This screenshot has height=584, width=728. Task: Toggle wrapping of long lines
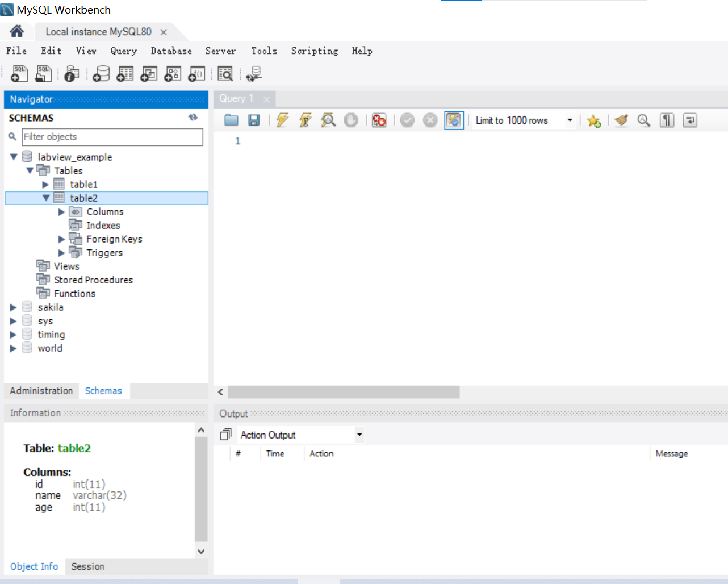(x=690, y=120)
